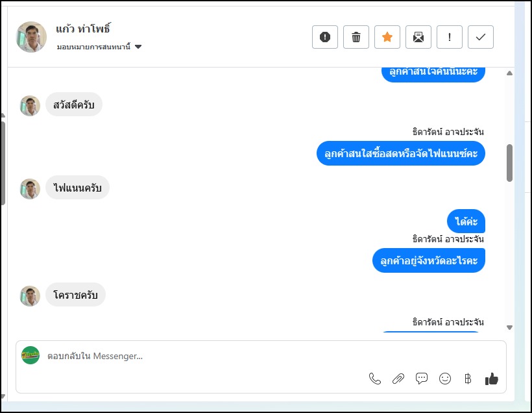The width and height of the screenshot is (532, 413).
Task: Click the exclamation mark priority button
Action: coord(450,37)
